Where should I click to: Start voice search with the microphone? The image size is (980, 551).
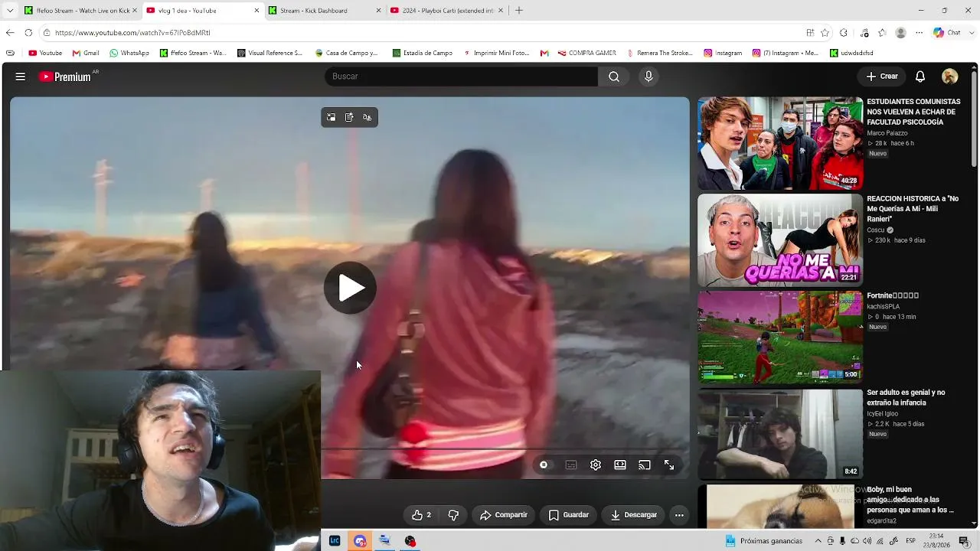[x=648, y=77]
